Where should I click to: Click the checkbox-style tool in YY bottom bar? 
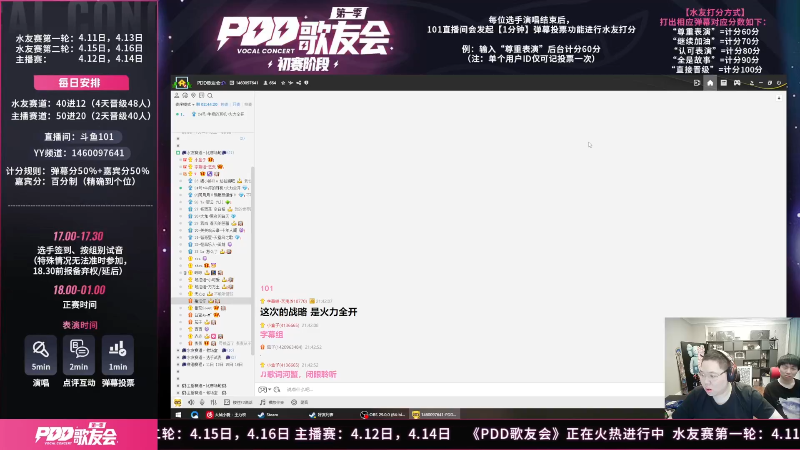point(238,403)
